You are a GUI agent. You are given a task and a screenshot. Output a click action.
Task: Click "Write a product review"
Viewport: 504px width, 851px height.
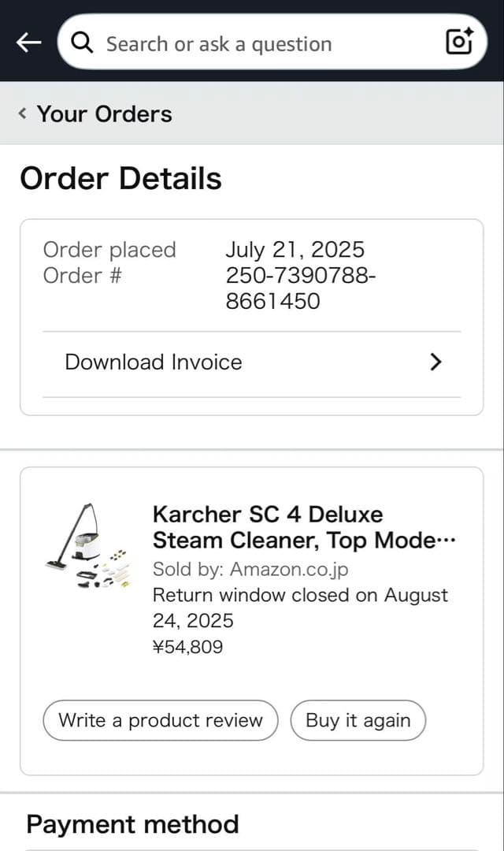tap(160, 719)
